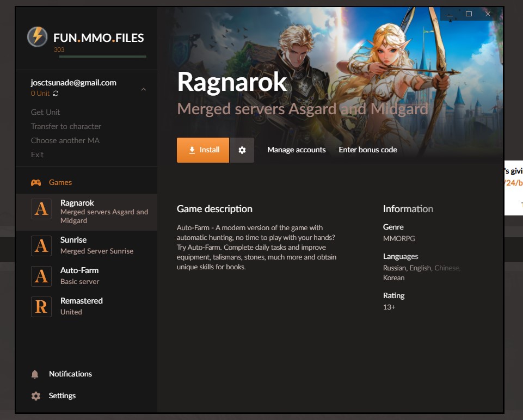Click Choose another MA
The height and width of the screenshot is (420, 523).
(65, 140)
